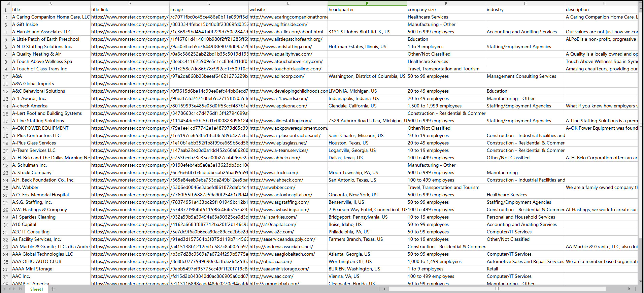The image size is (644, 293).
Task: Click the http://a10capital.com/ website cell
Action: (288, 225)
